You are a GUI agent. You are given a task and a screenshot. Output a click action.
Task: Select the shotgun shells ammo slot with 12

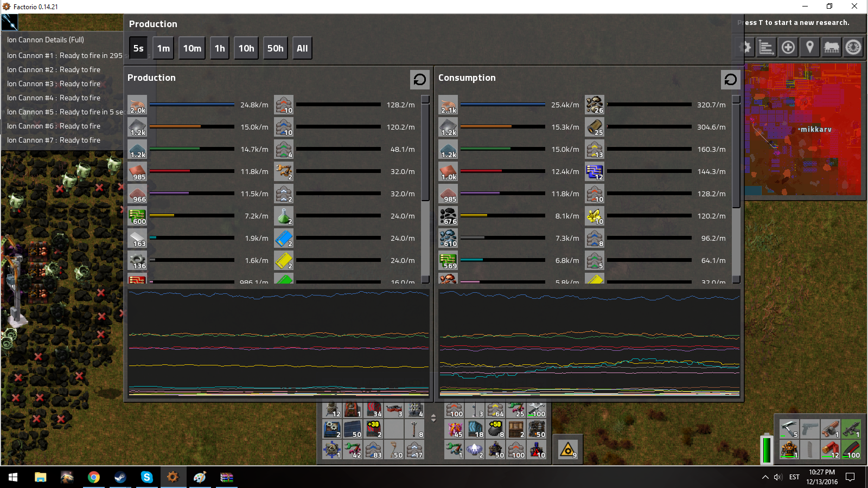point(831,450)
